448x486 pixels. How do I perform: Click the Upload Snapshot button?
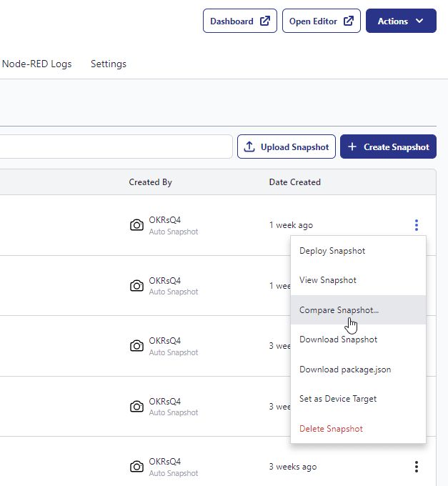click(286, 147)
